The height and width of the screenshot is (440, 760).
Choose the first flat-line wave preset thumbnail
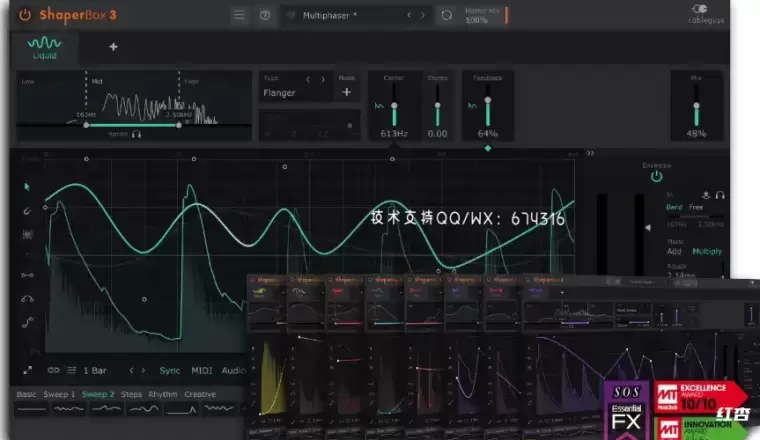32,409
